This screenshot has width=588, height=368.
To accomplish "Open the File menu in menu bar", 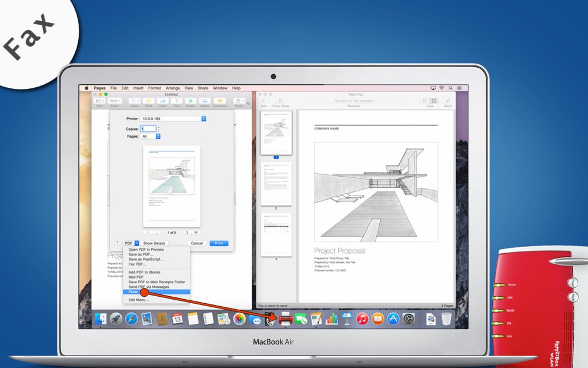I will point(113,88).
